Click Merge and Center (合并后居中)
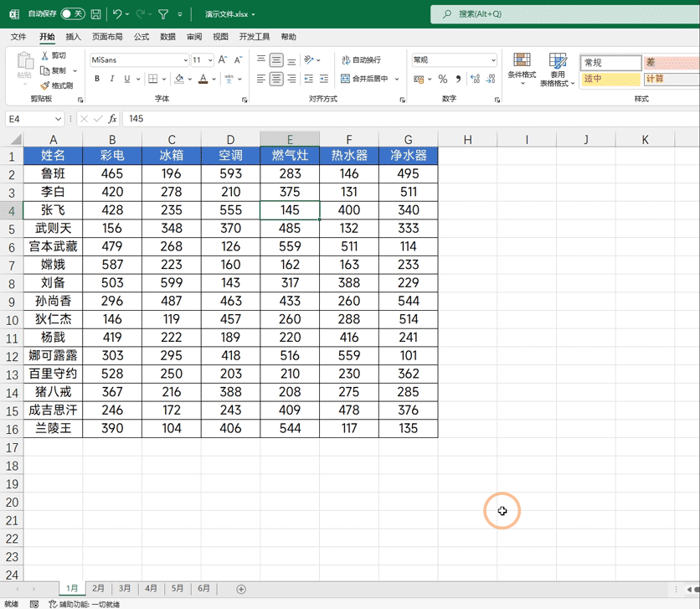Screen dimensions: 700x609 click(x=365, y=79)
